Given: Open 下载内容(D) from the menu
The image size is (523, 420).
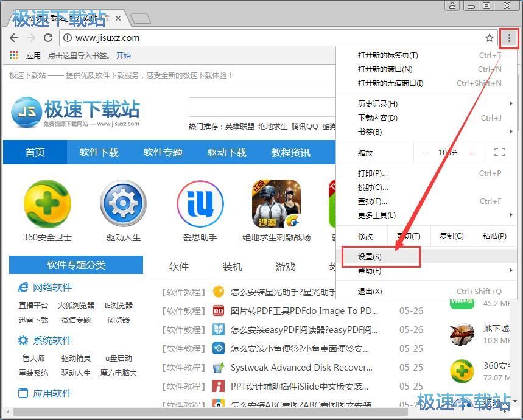Looking at the screenshot, I should pos(426,117).
